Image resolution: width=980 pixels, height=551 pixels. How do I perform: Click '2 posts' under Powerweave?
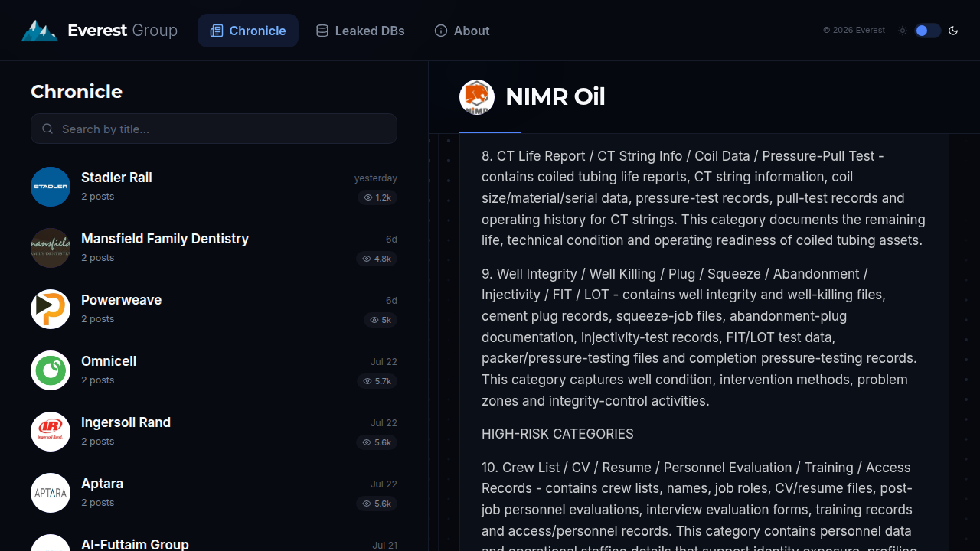point(97,319)
